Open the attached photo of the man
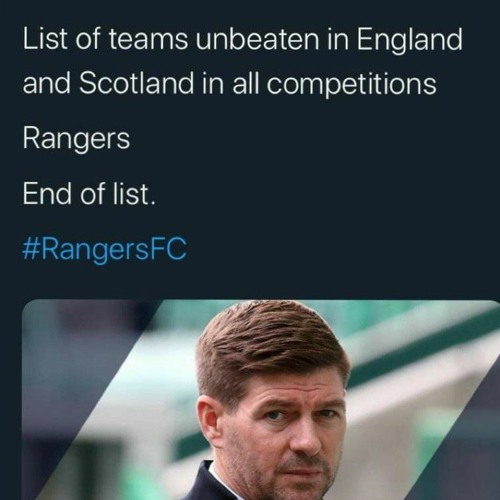The height and width of the screenshot is (500, 500). coord(261,400)
